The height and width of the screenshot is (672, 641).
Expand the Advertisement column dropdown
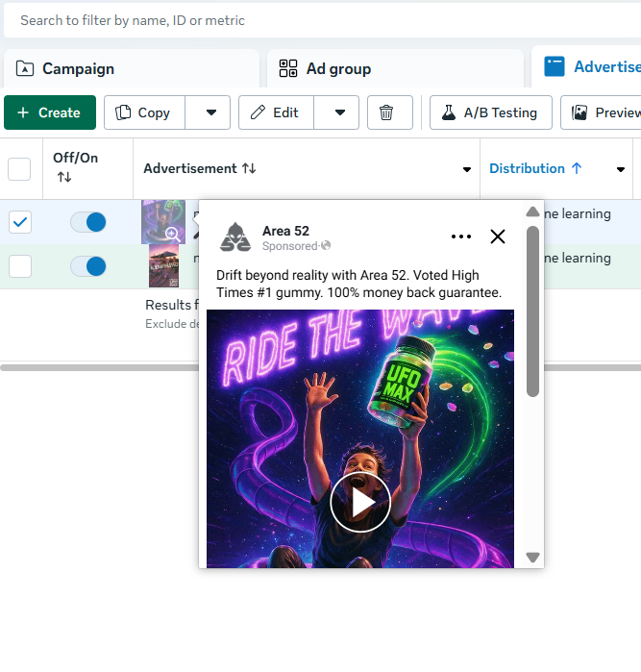tap(467, 170)
